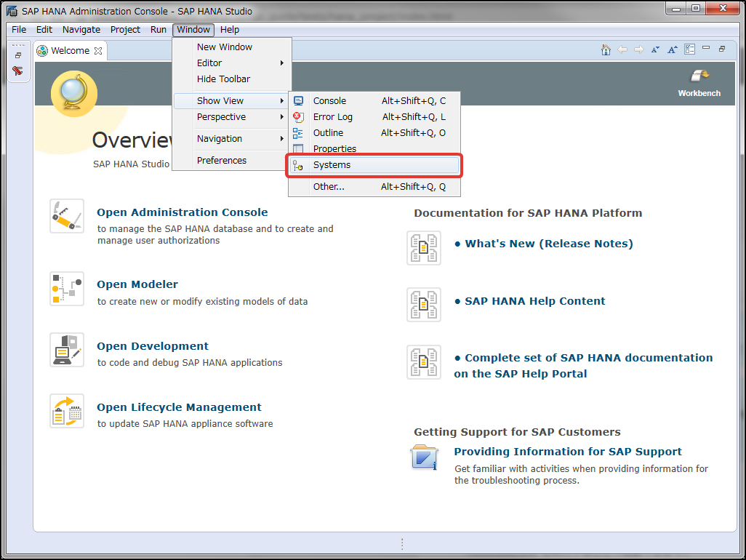Click the Lifecycle Management clipboard icon

(x=67, y=411)
